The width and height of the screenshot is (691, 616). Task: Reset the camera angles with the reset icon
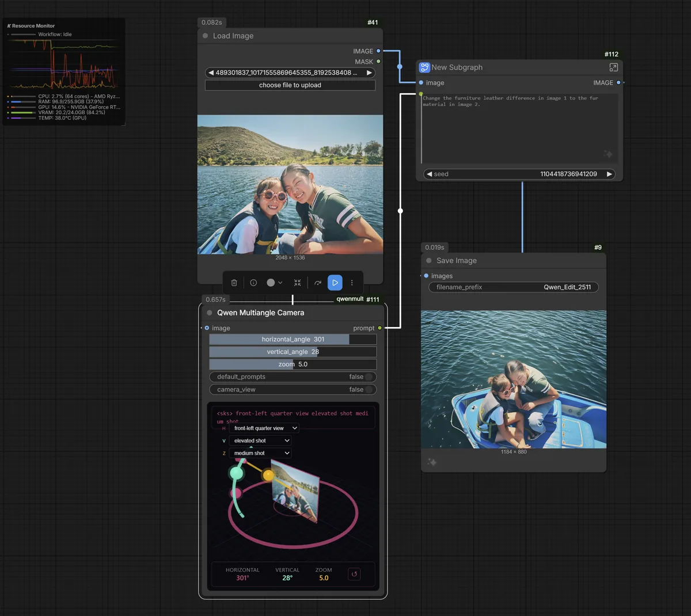pyautogui.click(x=354, y=574)
